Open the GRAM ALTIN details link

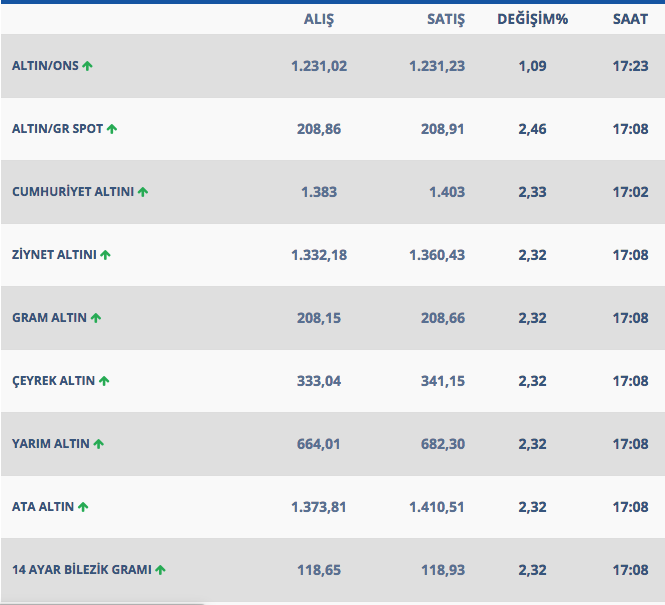pyautogui.click(x=49, y=318)
